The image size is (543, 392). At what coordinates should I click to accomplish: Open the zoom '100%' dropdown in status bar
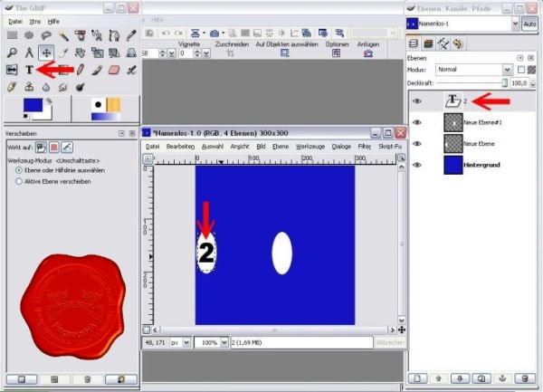pyautogui.click(x=224, y=342)
